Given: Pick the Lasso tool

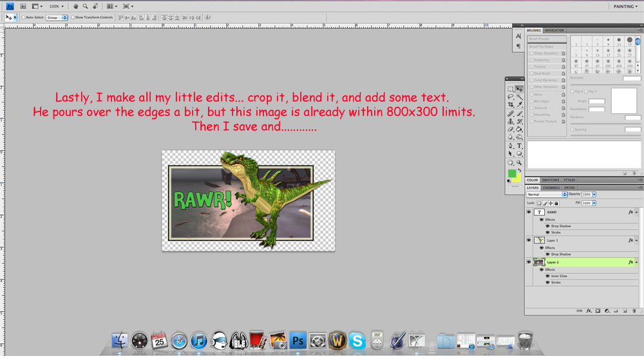Looking at the screenshot, I should [x=511, y=97].
